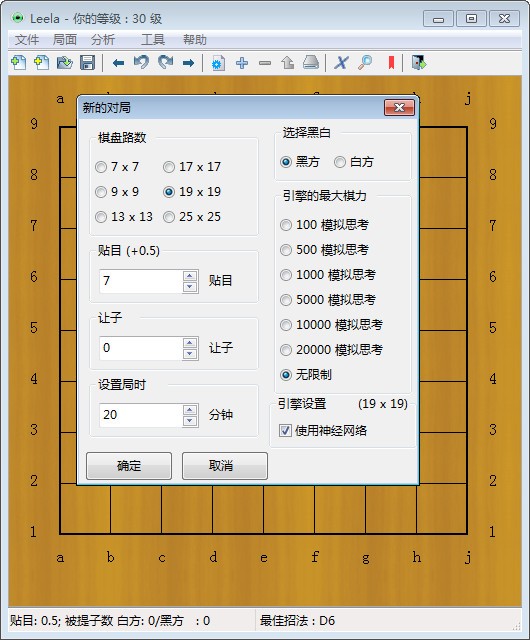This screenshot has height=640, width=530.
Task: Increase 设置局时 minutes with up arrow
Action: tap(189, 409)
